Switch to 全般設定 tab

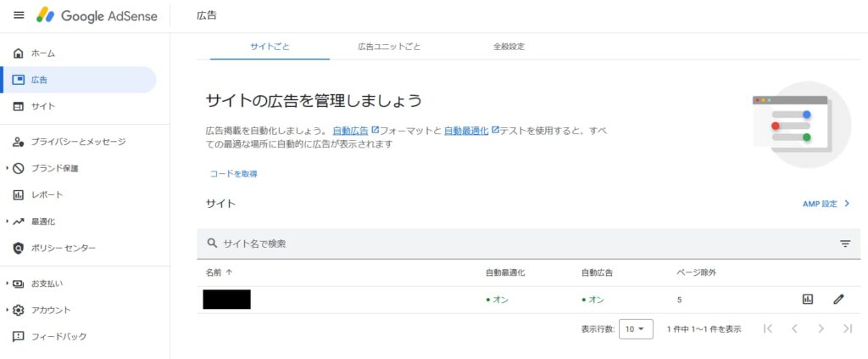[509, 47]
